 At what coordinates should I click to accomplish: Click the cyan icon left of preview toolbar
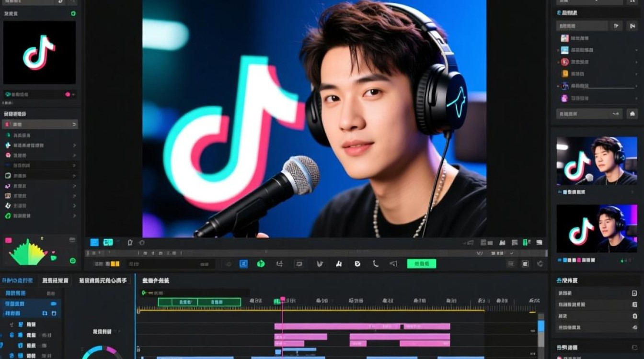(x=108, y=243)
